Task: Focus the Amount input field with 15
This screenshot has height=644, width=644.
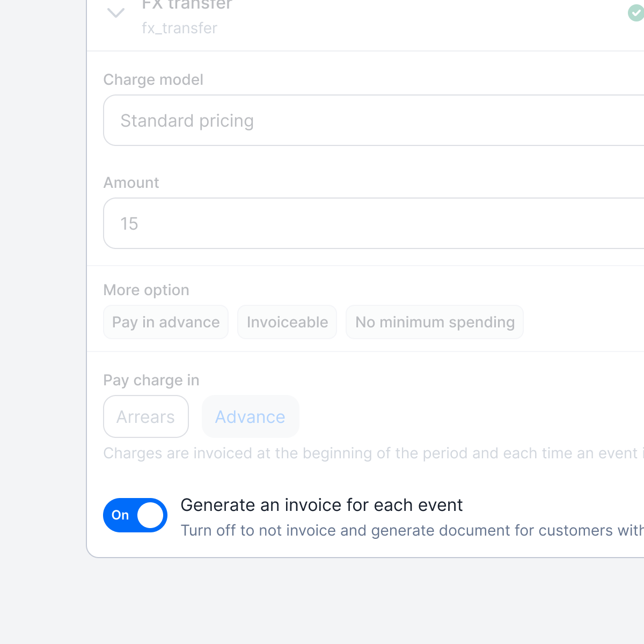Action: (374, 223)
